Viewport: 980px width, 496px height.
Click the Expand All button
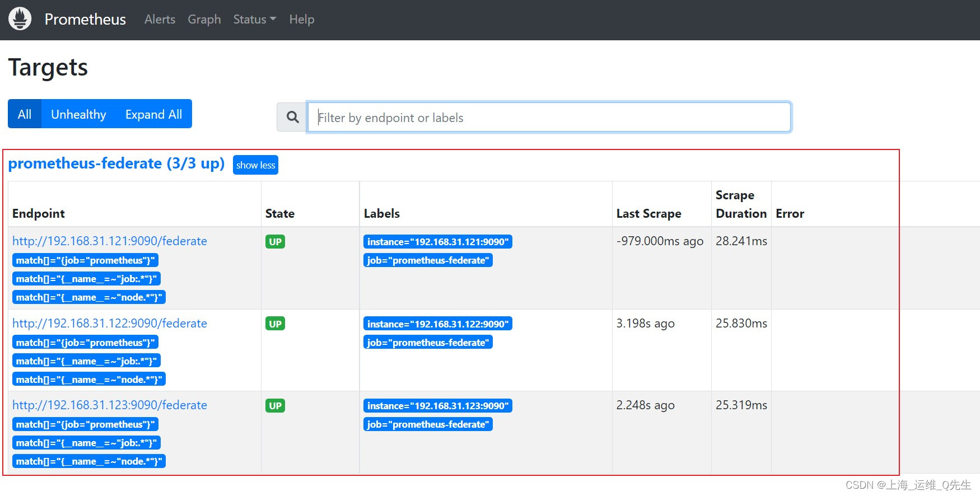point(153,114)
